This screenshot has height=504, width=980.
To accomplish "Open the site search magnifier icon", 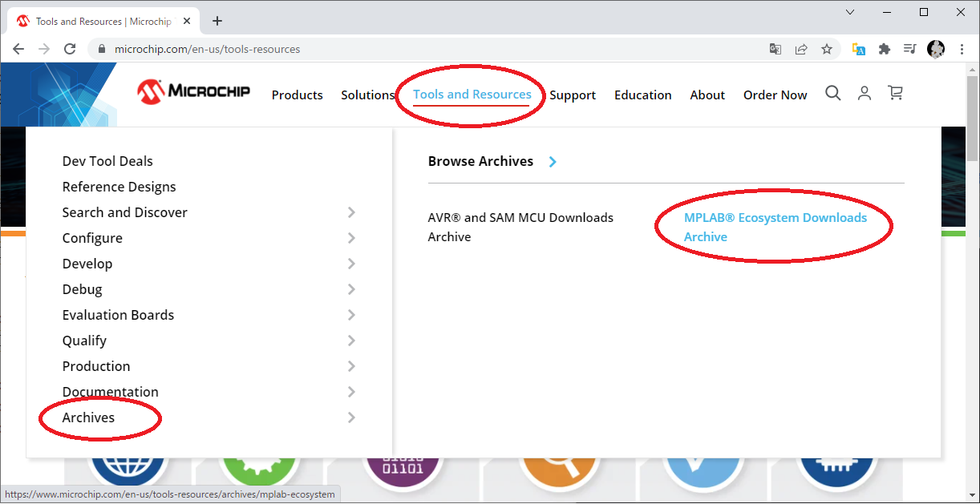I will click(833, 94).
